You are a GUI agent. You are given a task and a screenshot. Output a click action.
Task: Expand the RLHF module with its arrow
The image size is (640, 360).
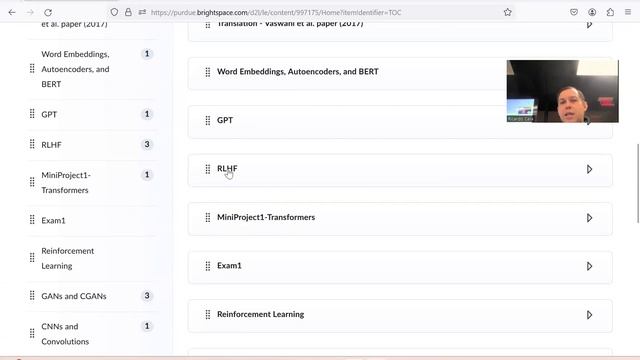[x=589, y=169]
